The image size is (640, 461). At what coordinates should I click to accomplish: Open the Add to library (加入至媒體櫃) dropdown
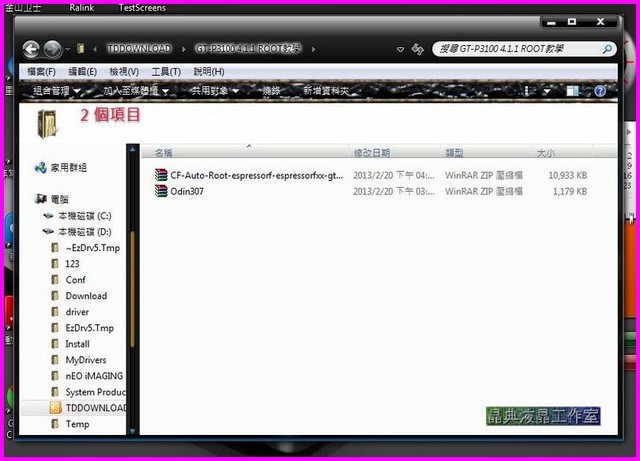134,91
